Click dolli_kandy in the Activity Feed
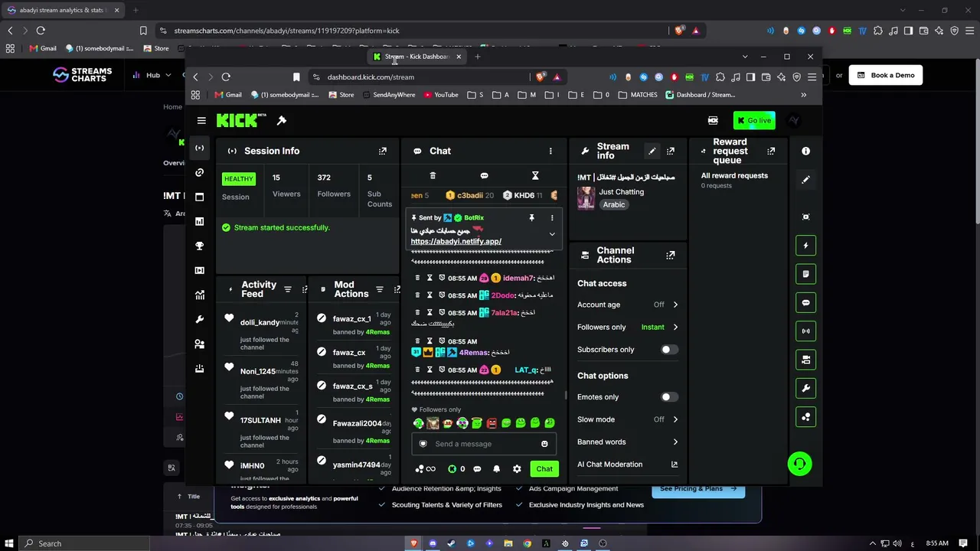 pos(260,322)
